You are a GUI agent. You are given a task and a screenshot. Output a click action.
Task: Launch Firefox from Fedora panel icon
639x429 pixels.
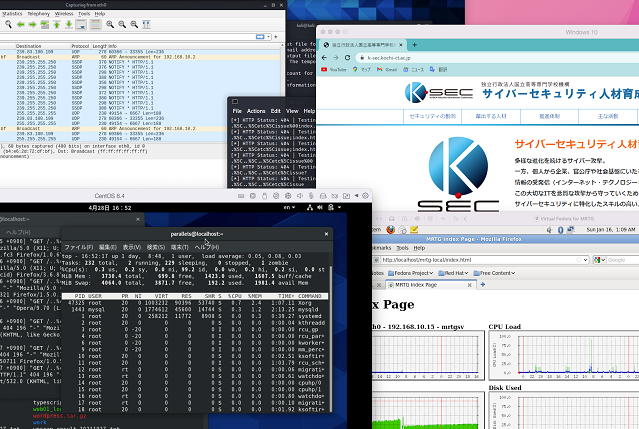coord(390,229)
